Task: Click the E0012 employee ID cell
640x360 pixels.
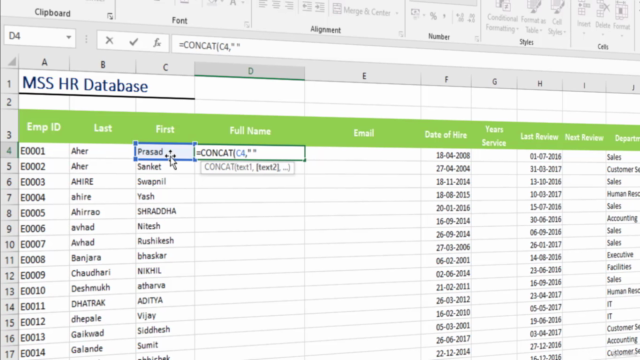Action: click(x=44, y=322)
